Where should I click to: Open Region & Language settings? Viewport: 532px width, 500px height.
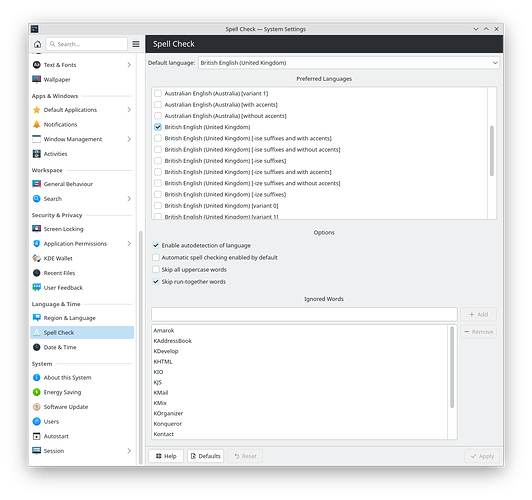(82, 318)
